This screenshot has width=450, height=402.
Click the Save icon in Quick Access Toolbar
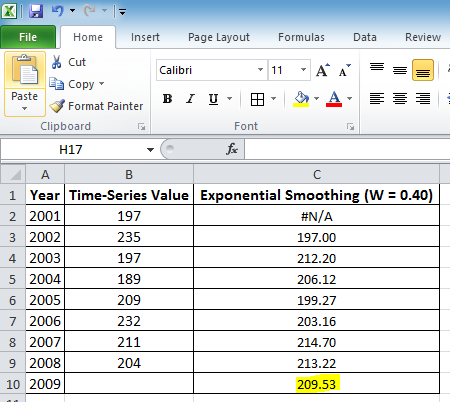tap(36, 11)
